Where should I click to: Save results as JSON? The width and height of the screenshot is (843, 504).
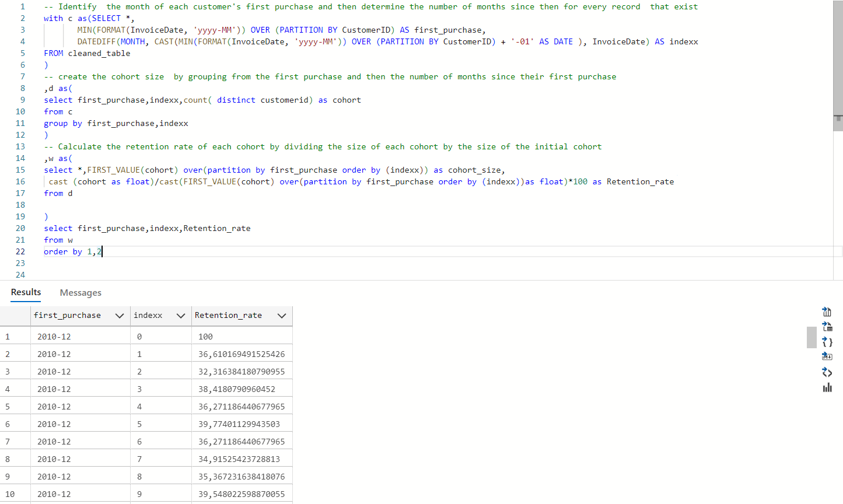(827, 342)
